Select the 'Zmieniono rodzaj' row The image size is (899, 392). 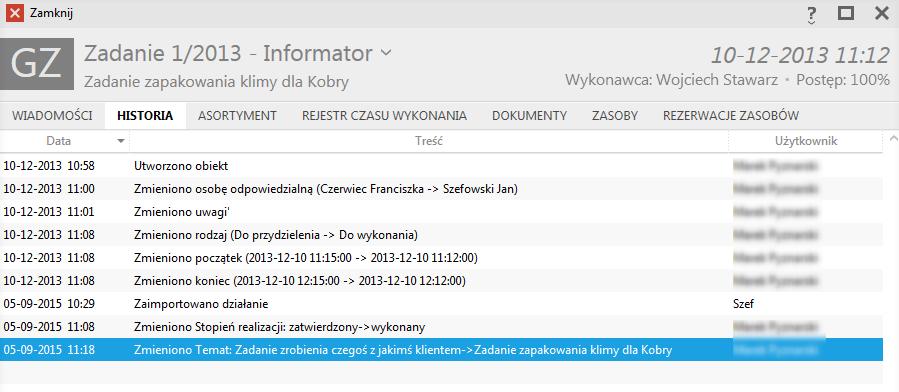point(441,235)
